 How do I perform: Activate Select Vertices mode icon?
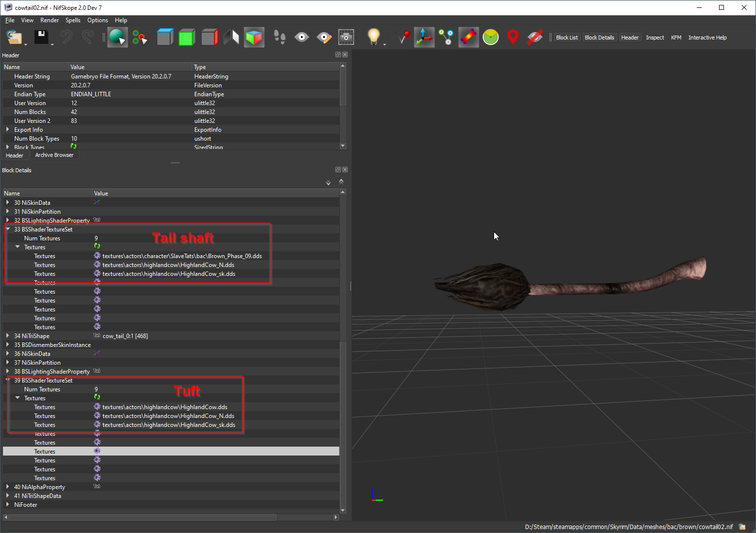tap(140, 38)
